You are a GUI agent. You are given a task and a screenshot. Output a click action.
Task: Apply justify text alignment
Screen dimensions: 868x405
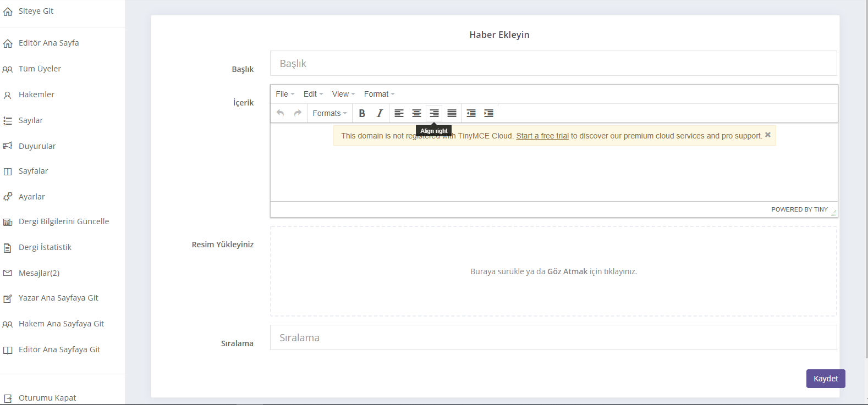coord(452,113)
